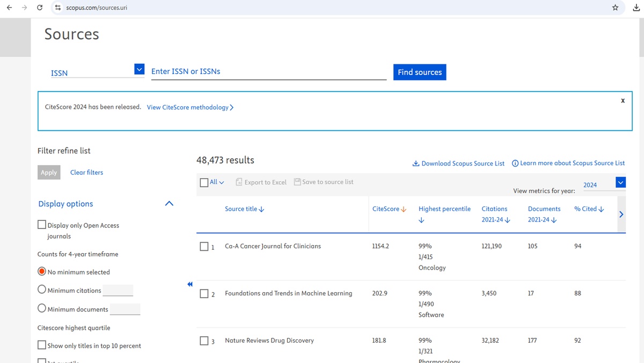644x363 pixels.
Task: Sort by CiteScore arrow
Action: (404, 209)
